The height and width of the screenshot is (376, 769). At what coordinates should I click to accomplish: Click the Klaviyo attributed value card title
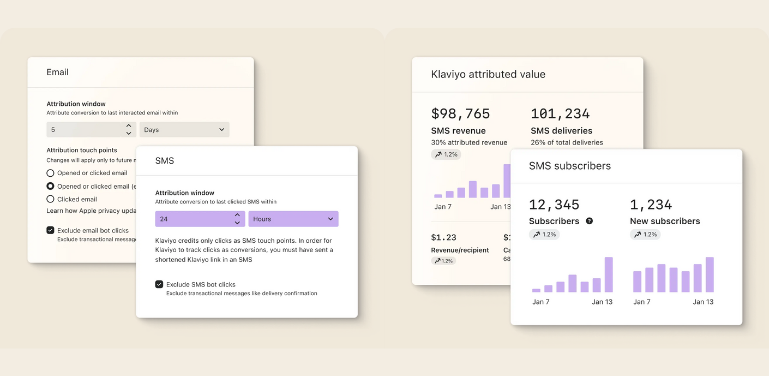pyautogui.click(x=488, y=75)
